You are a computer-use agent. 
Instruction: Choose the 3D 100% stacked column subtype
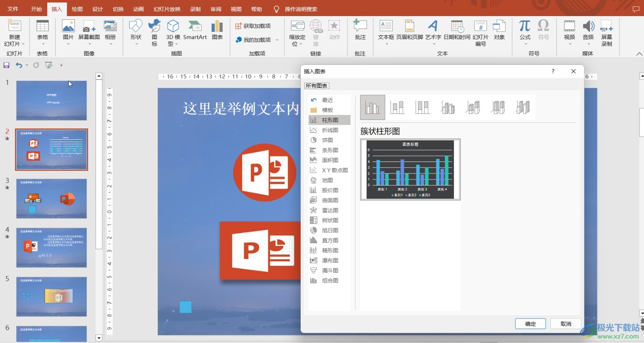pyautogui.click(x=498, y=107)
